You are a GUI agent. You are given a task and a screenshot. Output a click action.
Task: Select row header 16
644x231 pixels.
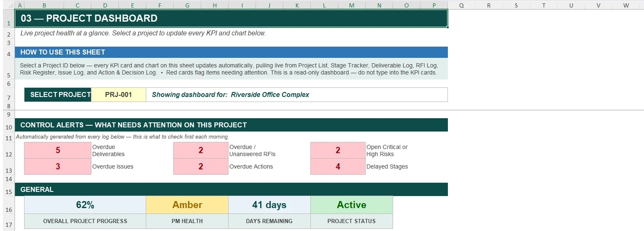8,205
